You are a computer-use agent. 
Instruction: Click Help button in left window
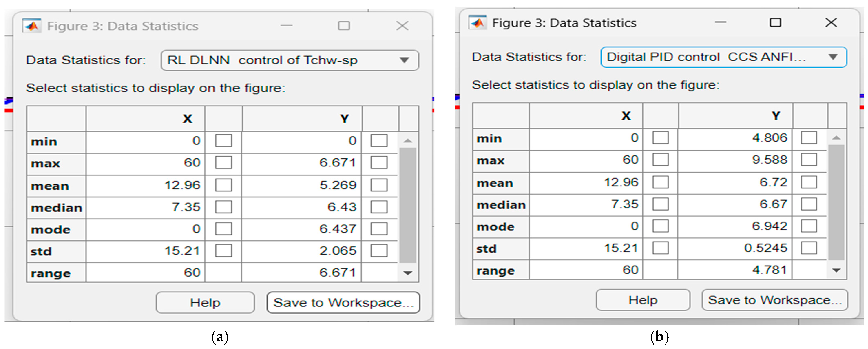pos(205,302)
